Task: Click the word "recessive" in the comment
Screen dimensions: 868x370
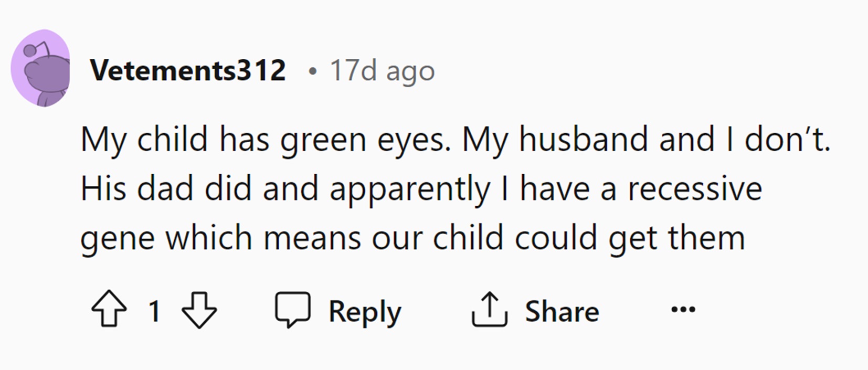Action: [x=694, y=189]
